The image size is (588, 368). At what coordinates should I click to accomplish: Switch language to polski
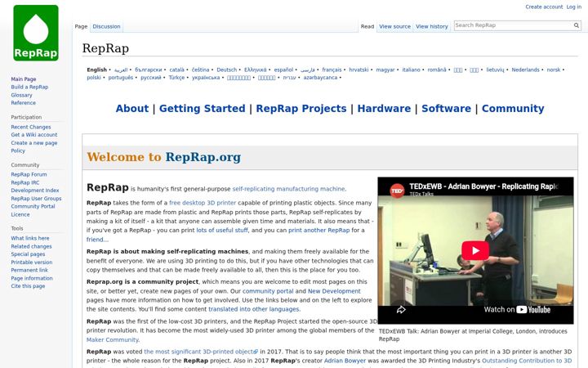(x=94, y=78)
